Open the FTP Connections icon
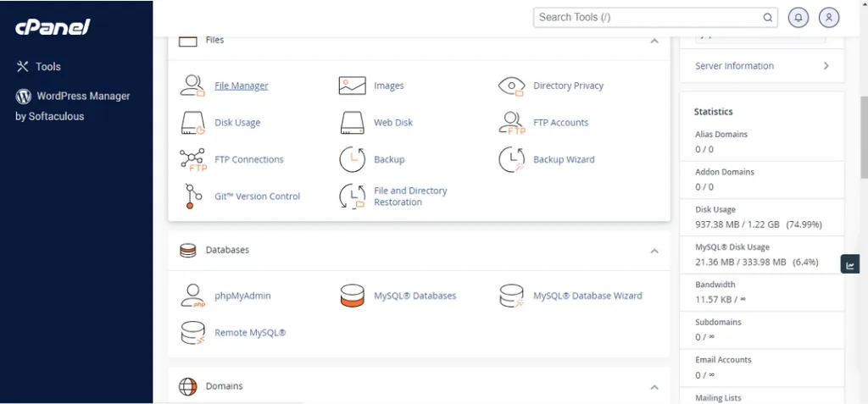Image resolution: width=868 pixels, height=404 pixels. (192, 159)
